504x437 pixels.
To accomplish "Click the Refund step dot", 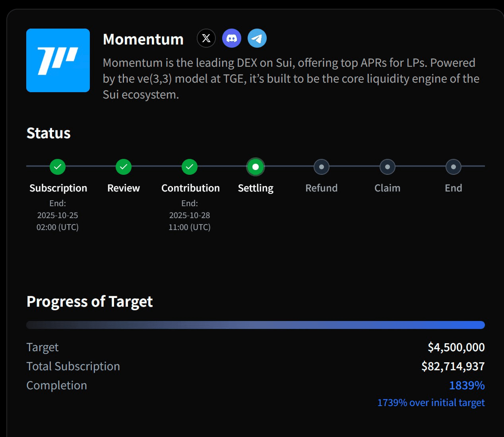I will click(322, 167).
